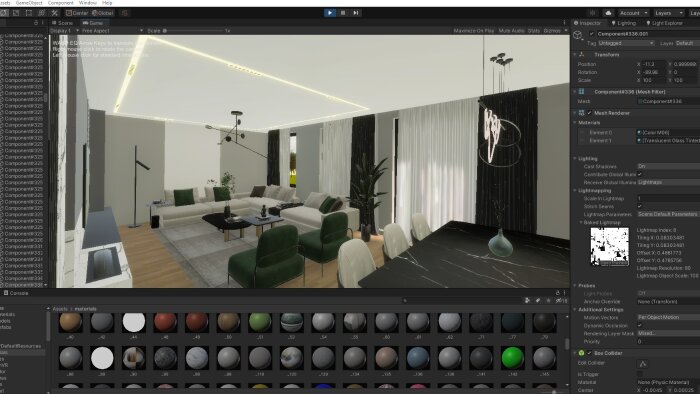Collapse the Lighting section
The height and width of the screenshot is (394, 700).
point(575,158)
